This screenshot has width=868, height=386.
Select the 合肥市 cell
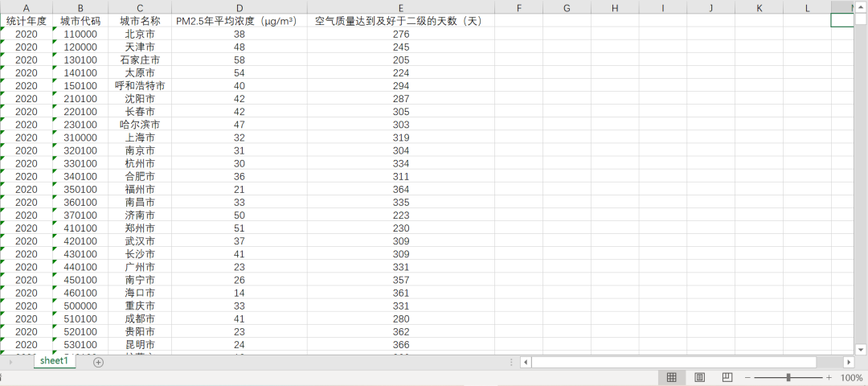[x=140, y=176]
